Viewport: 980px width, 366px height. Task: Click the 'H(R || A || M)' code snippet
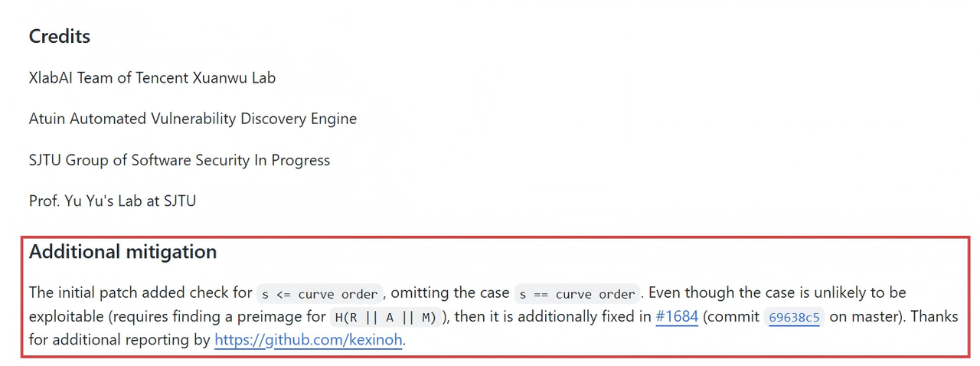coord(385,317)
